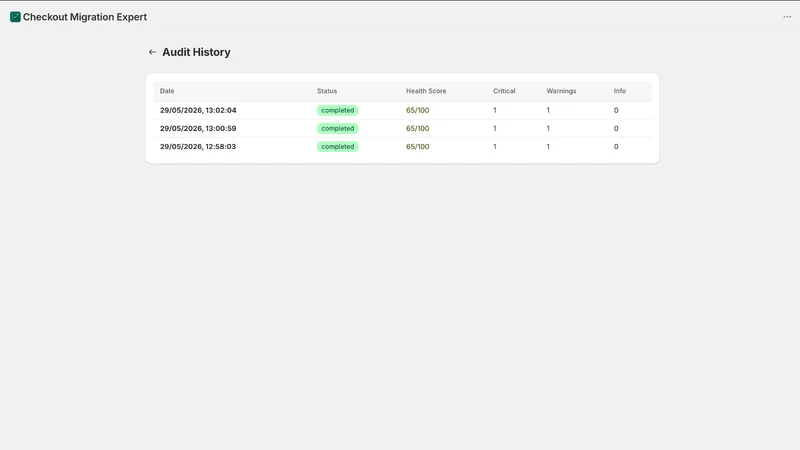
Task: Click 65/100 health score in 12:58:03 row
Action: (x=417, y=146)
